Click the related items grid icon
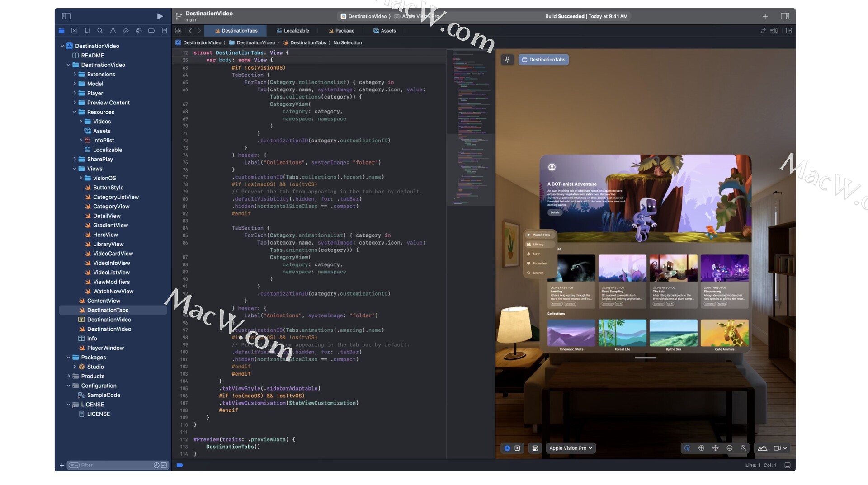This screenshot has width=868, height=485. (179, 31)
